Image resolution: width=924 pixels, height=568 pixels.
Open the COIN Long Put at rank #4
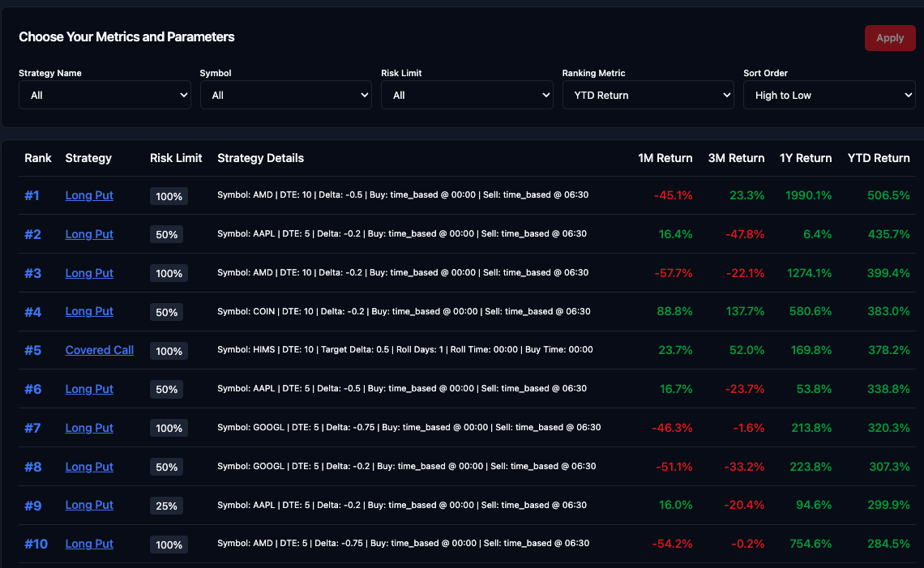coord(89,311)
